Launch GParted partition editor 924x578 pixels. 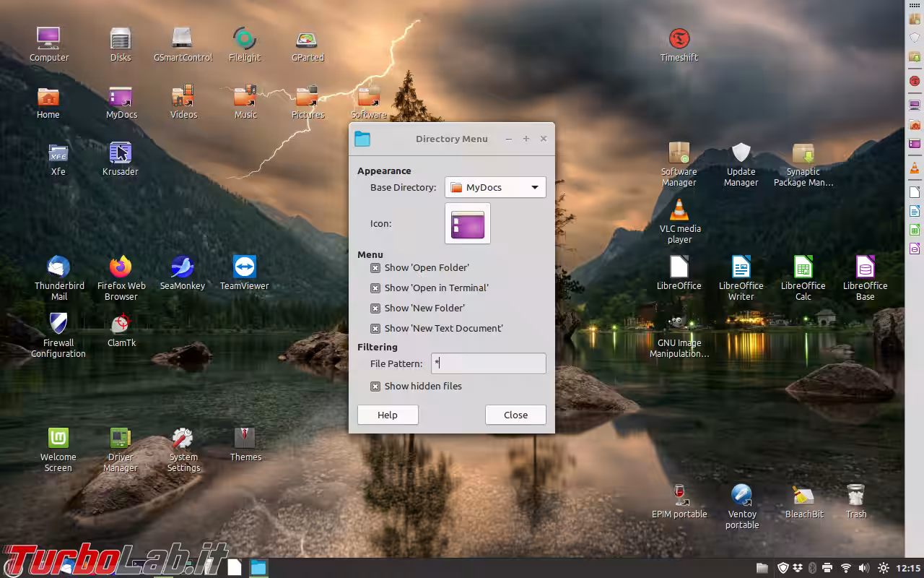tap(307, 41)
